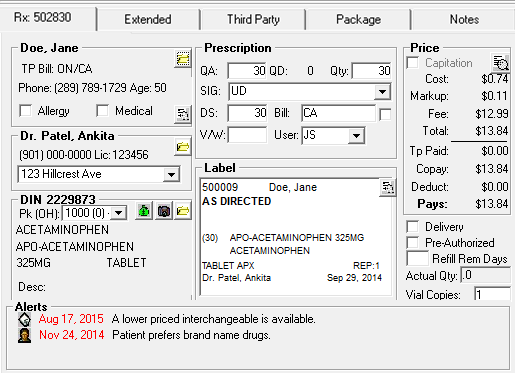The image size is (515, 373).
Task: Open drug folder icon in DIN section
Action: point(183,211)
